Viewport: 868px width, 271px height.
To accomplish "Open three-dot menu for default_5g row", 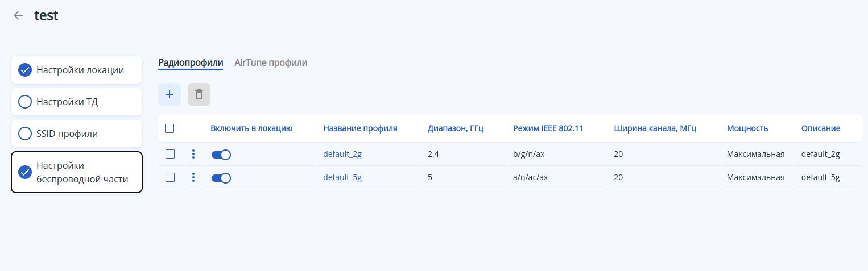I will (193, 177).
